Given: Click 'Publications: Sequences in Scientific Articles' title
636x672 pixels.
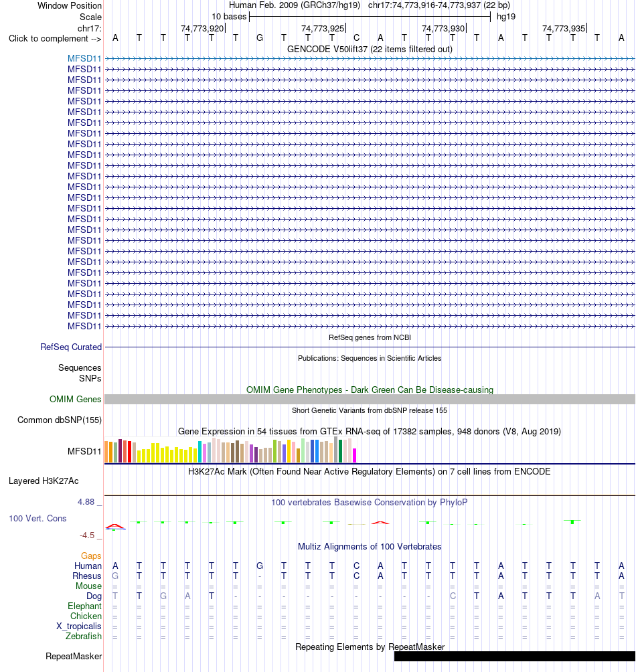Looking at the screenshot, I should click(370, 358).
